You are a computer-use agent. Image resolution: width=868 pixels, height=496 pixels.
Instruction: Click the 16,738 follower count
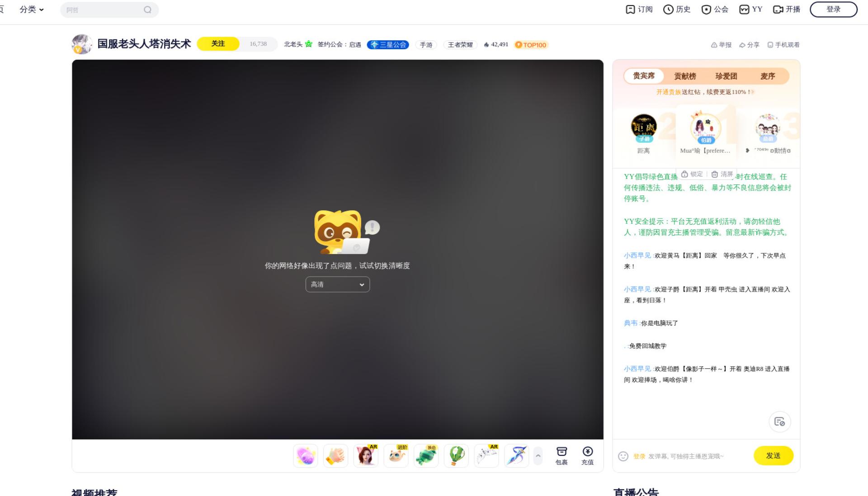click(258, 44)
